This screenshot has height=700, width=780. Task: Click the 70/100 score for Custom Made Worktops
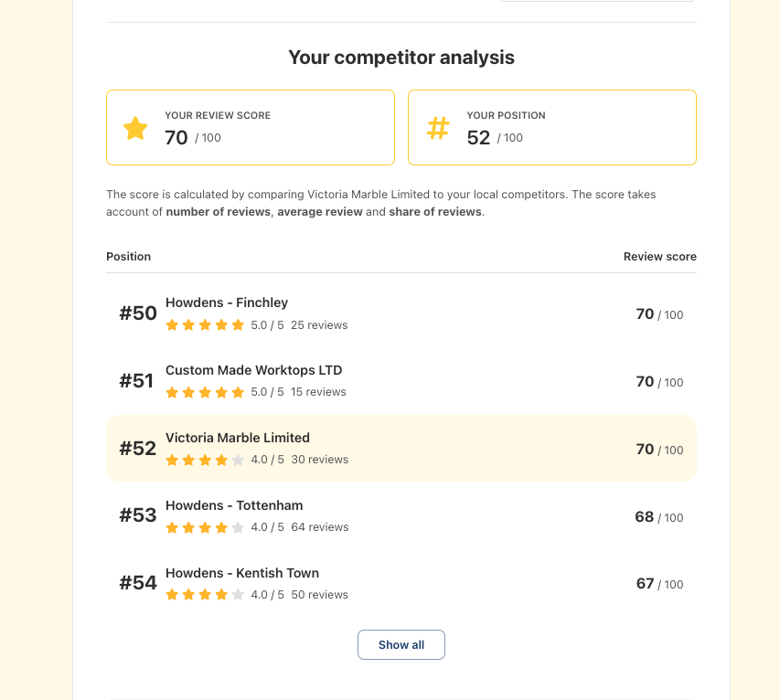(x=657, y=382)
